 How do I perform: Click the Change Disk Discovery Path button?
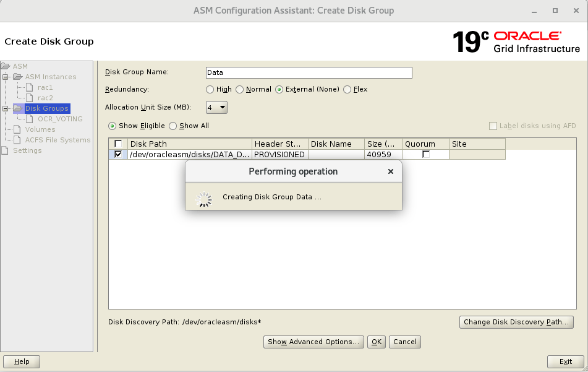coord(516,322)
